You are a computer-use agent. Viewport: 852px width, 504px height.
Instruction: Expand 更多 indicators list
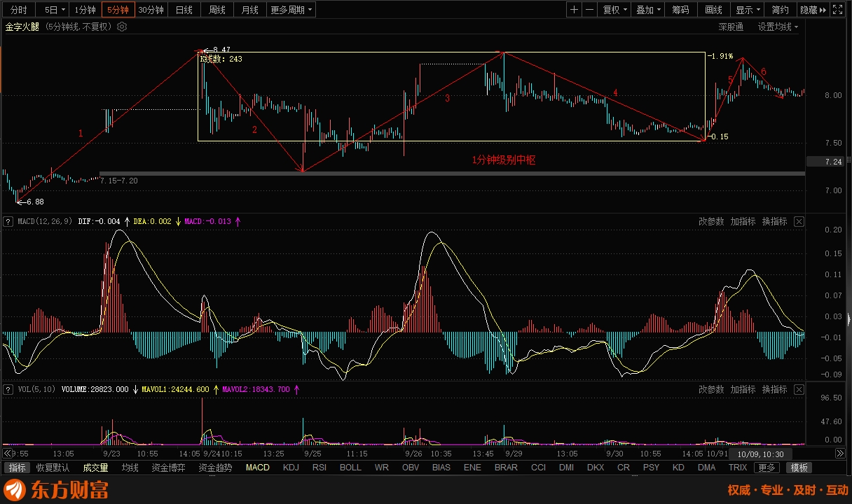[767, 468]
